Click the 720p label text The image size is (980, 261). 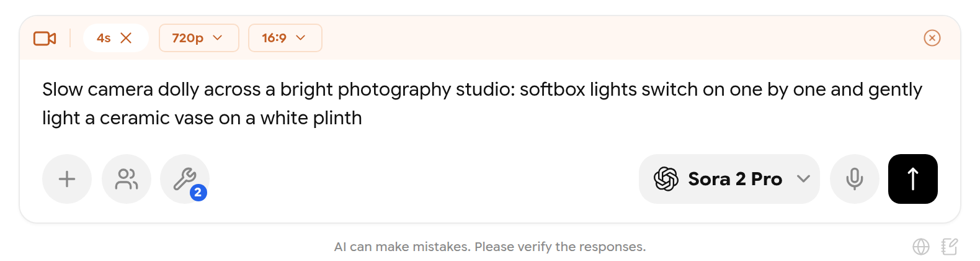(x=187, y=38)
